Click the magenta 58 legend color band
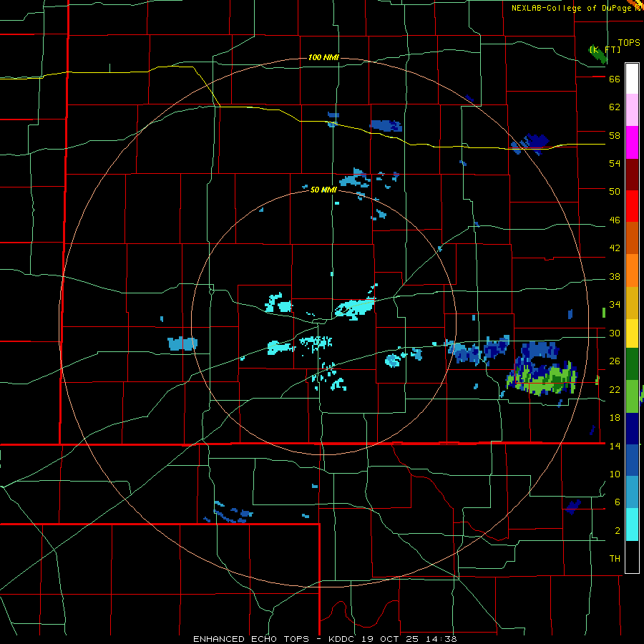Screen dimensions: 644x644 (632, 142)
